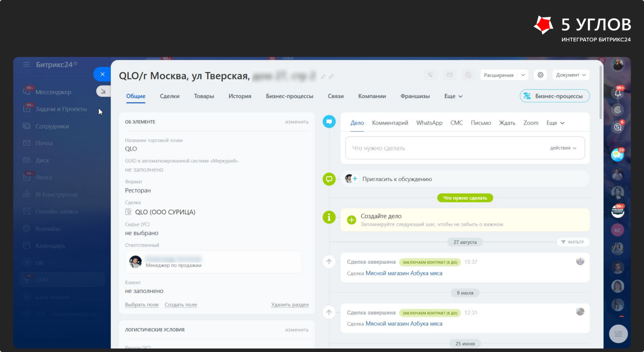The width and height of the screenshot is (644, 352).
Task: Click the Удалить раздел link
Action: [x=290, y=304]
